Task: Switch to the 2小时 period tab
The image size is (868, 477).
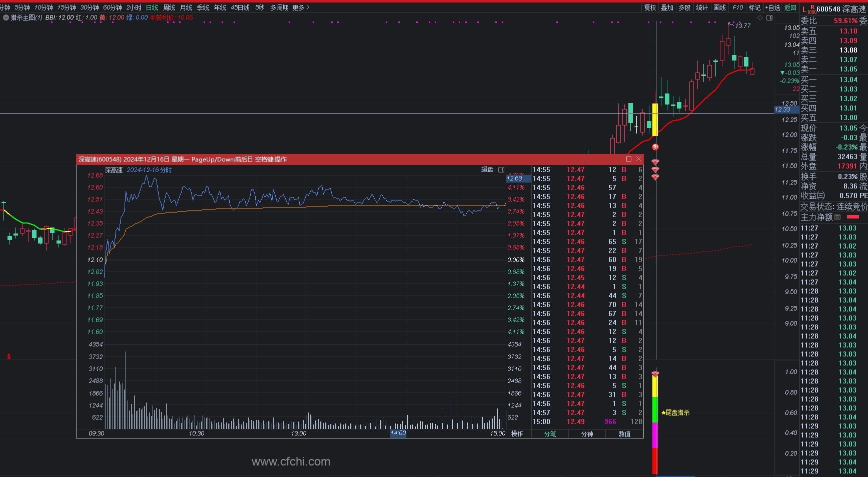Action: click(x=134, y=7)
